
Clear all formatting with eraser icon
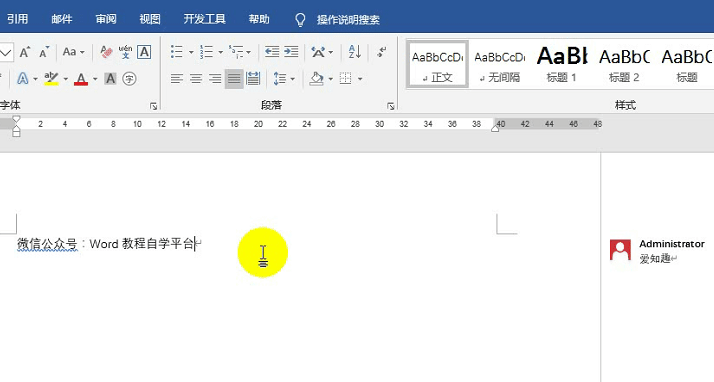click(x=106, y=52)
